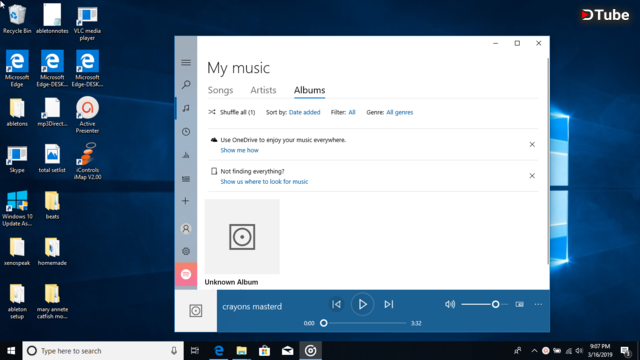640x360 pixels.
Task: Click the search magnifier in sidebar
Action: coord(186,84)
